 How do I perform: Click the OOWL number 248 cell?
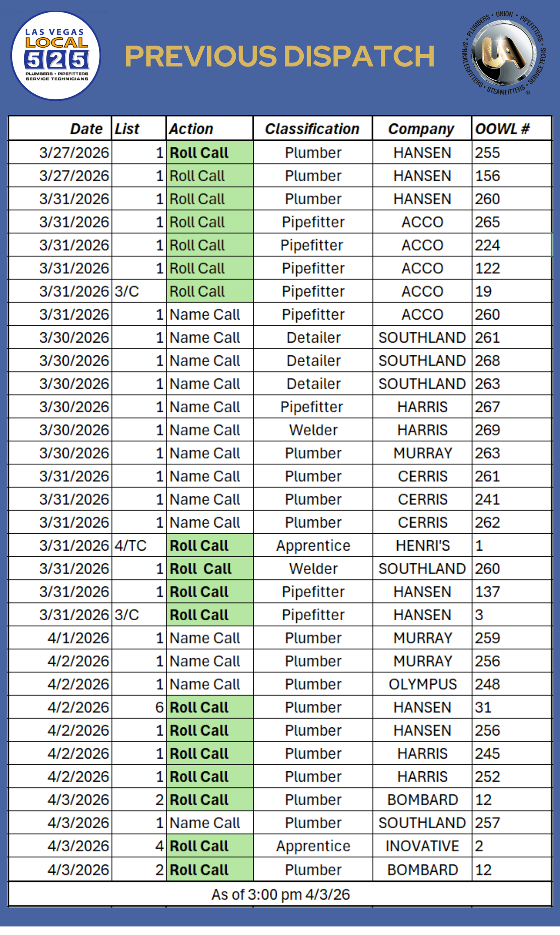pos(487,684)
